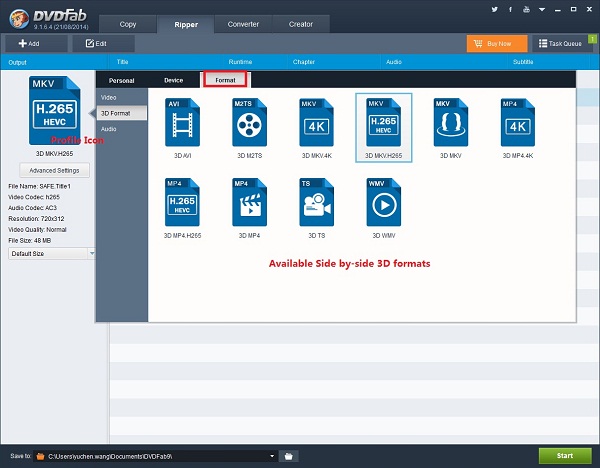600x468 pixels.
Task: Open the Format profile tab
Action: (x=225, y=80)
